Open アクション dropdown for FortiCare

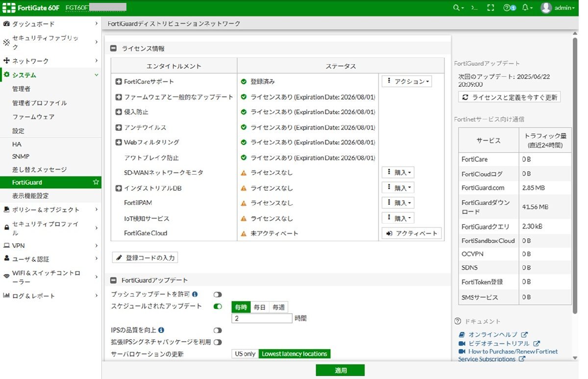click(407, 81)
